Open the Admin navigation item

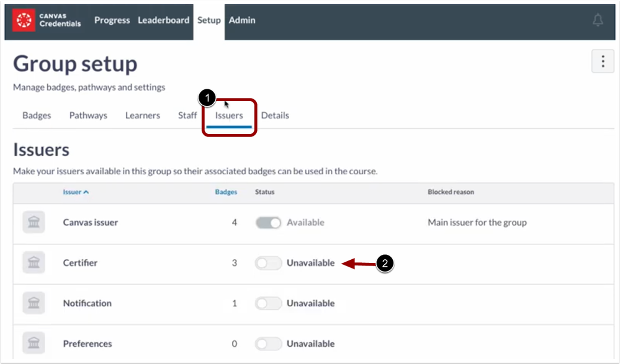point(242,20)
